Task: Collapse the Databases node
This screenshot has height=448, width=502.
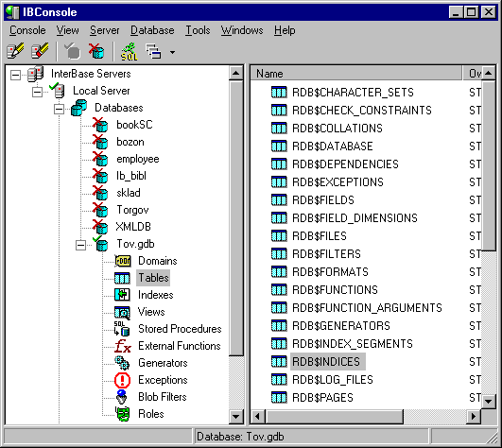Action: 59,110
